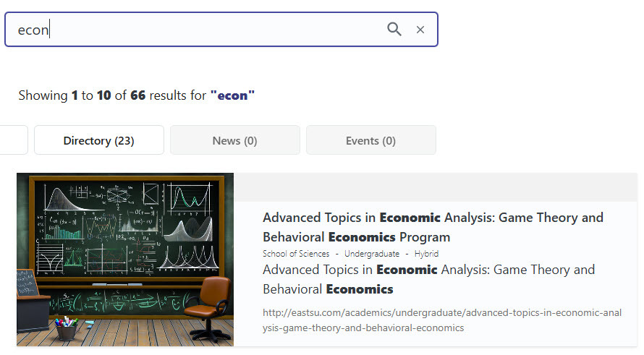Clear the search with the X icon
This screenshot has height=355, width=644.
pyautogui.click(x=420, y=30)
